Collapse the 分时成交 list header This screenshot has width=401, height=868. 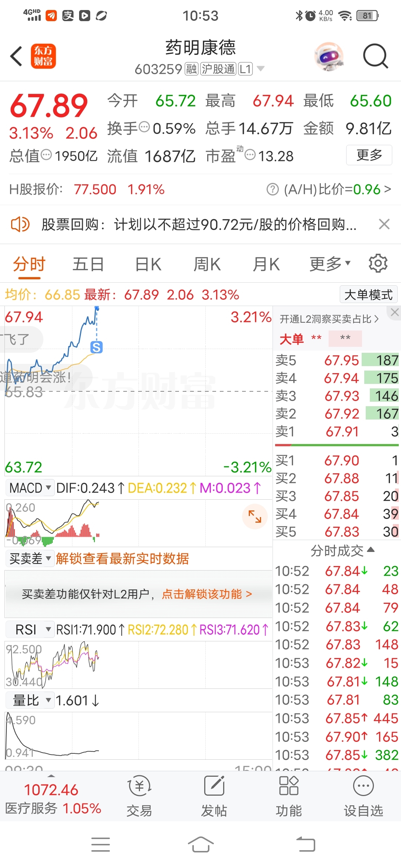pyautogui.click(x=342, y=551)
